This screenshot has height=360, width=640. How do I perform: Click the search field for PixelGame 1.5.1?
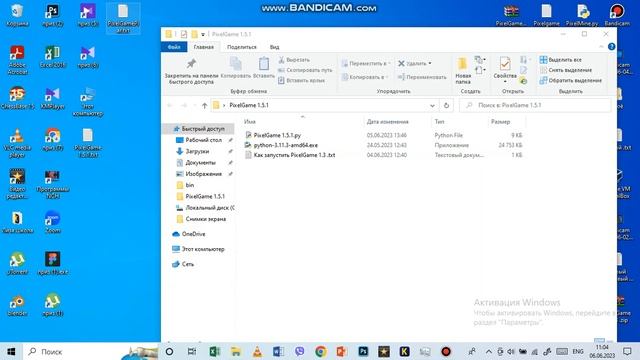535,105
